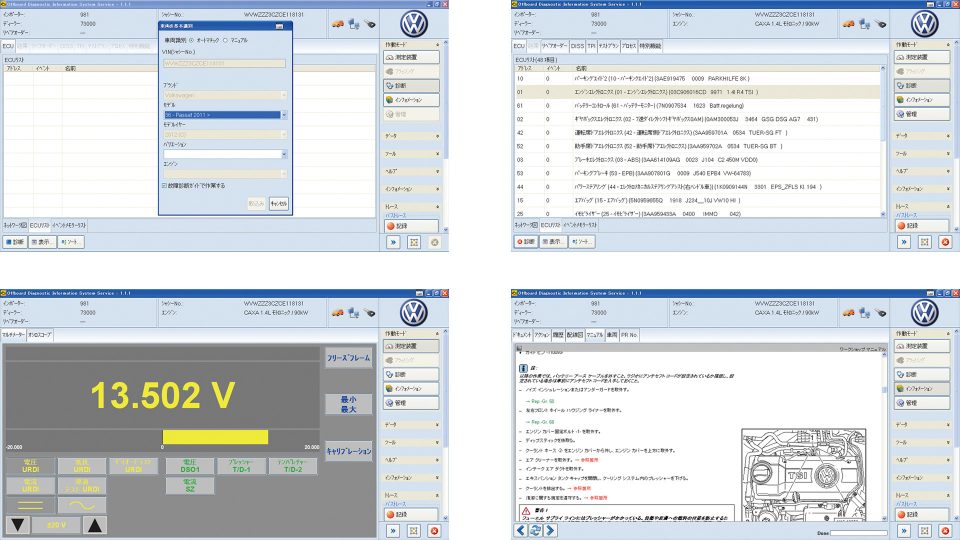Click the back arrow in the manual viewer
Viewport: 960px width, 540px height.
click(521, 532)
